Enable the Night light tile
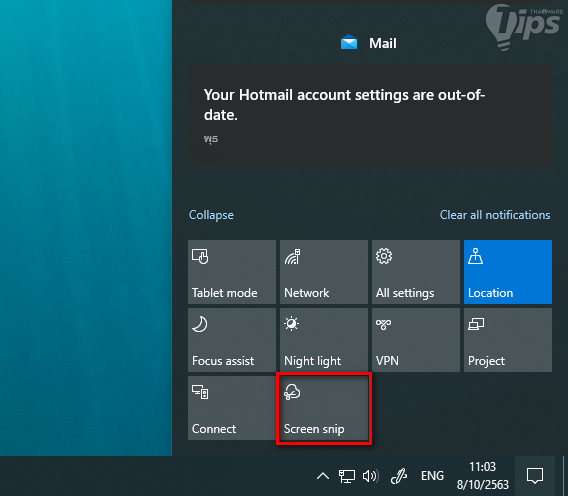Image resolution: width=568 pixels, height=496 pixels. point(324,340)
